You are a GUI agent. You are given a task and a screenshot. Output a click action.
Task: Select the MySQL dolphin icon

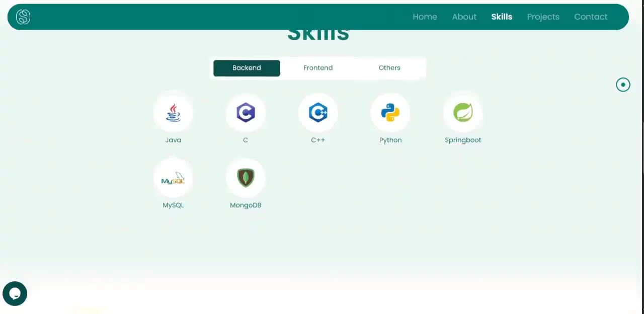(173, 178)
